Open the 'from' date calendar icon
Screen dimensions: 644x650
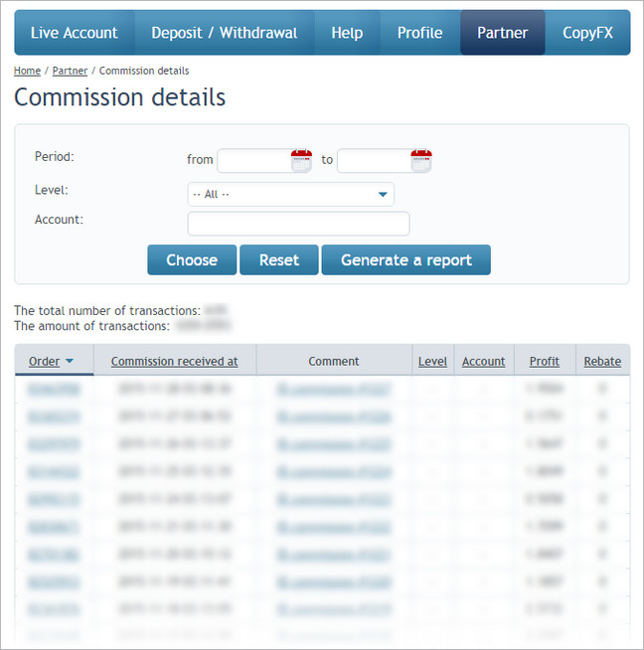click(x=301, y=160)
